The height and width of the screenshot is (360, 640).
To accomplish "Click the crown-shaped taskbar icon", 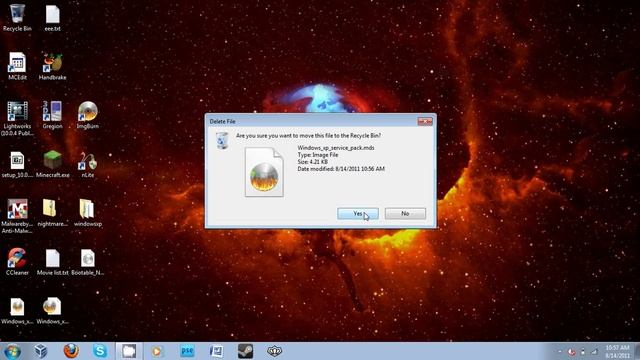I will 274,351.
